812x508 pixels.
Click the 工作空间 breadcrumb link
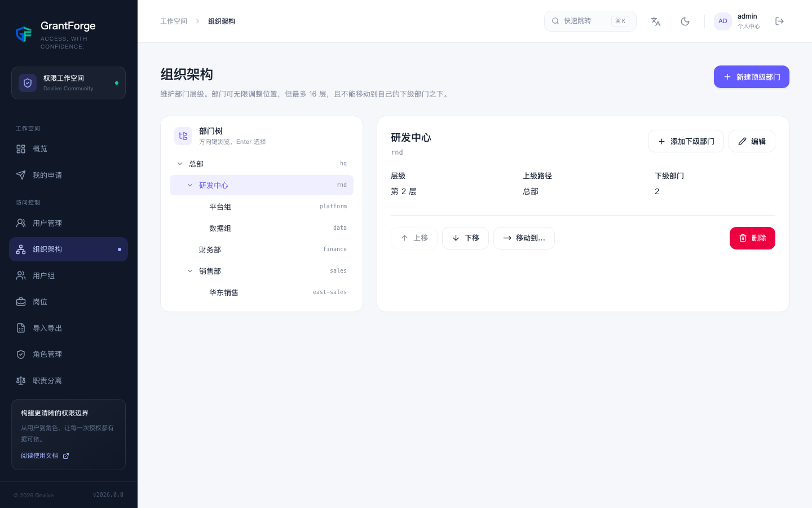pyautogui.click(x=174, y=21)
